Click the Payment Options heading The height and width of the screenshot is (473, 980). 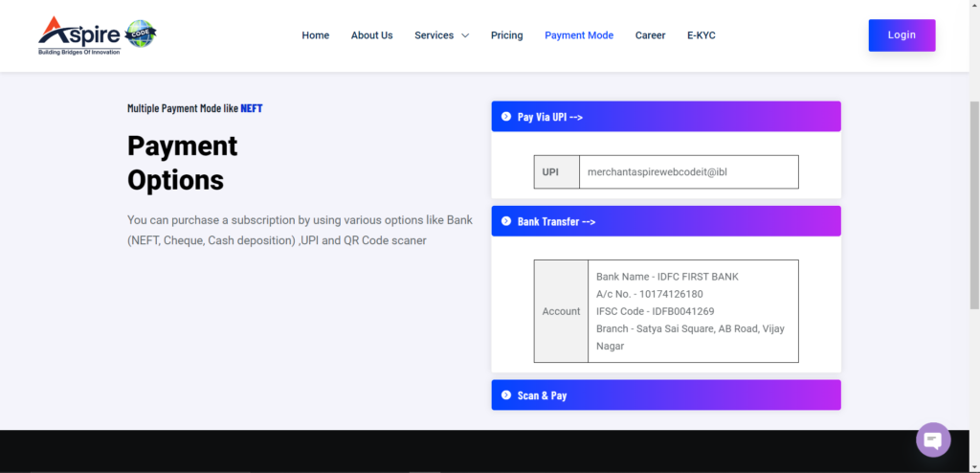coord(183,163)
